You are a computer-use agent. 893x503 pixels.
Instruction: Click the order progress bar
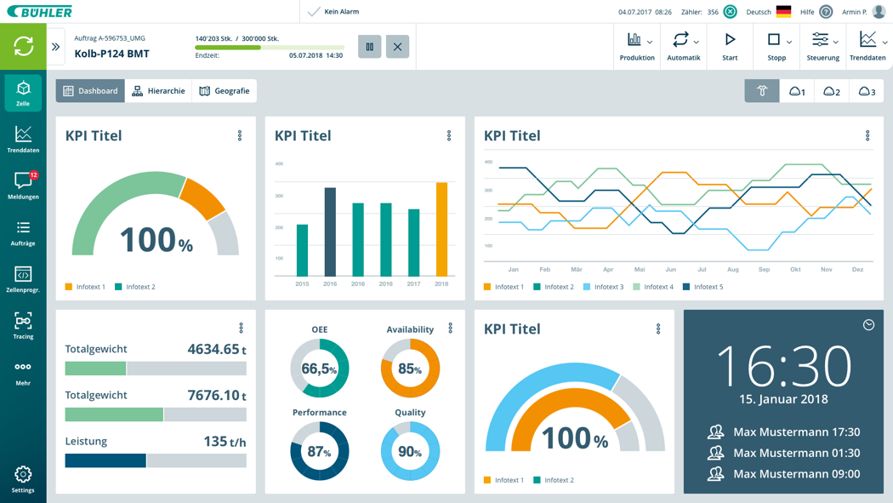tap(268, 47)
